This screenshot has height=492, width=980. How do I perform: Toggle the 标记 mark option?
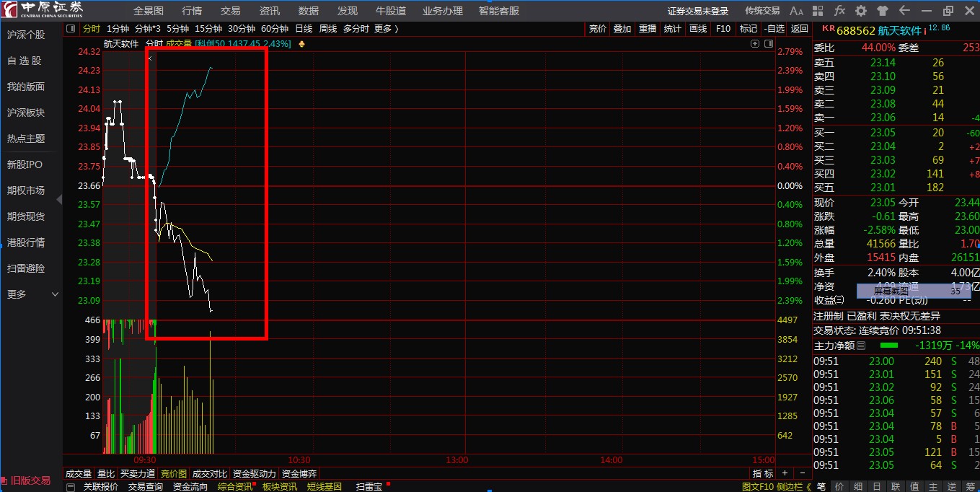(749, 29)
